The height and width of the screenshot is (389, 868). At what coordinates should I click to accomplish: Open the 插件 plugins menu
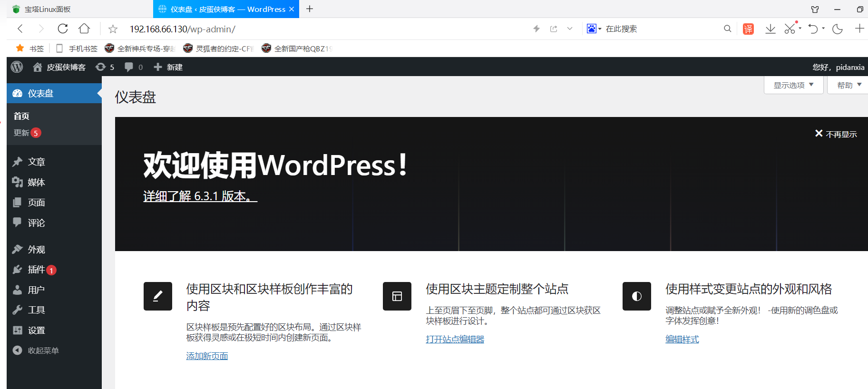point(36,270)
